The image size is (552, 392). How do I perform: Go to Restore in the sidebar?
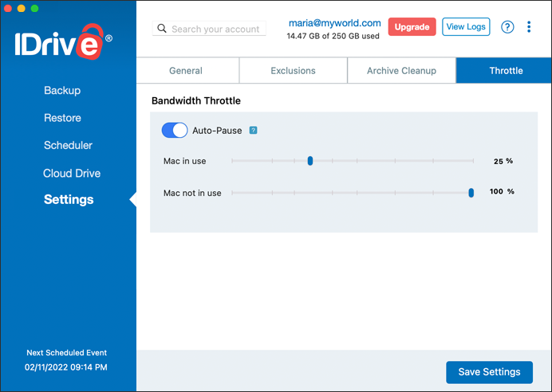point(63,118)
